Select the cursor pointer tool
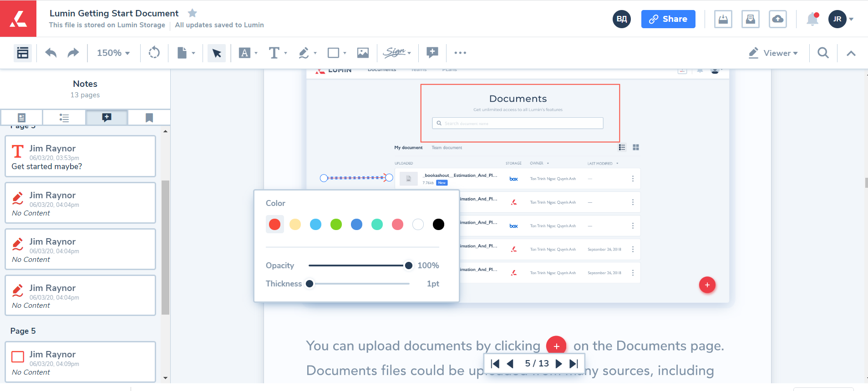 [x=217, y=53]
